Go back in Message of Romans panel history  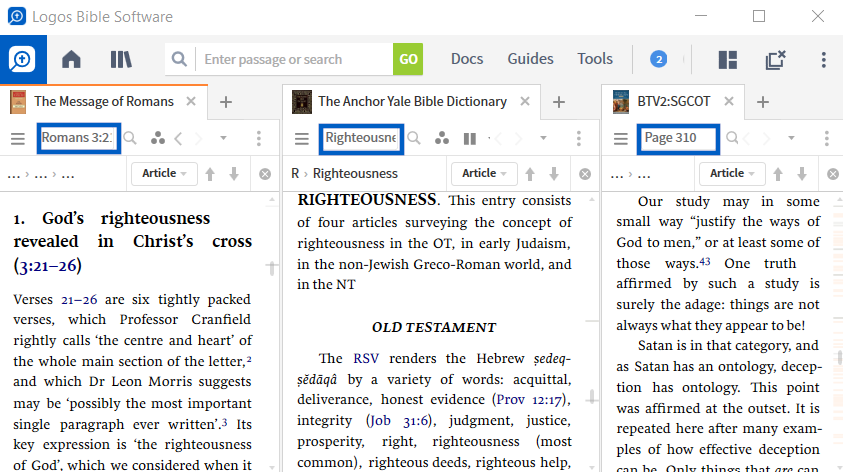click(x=178, y=139)
